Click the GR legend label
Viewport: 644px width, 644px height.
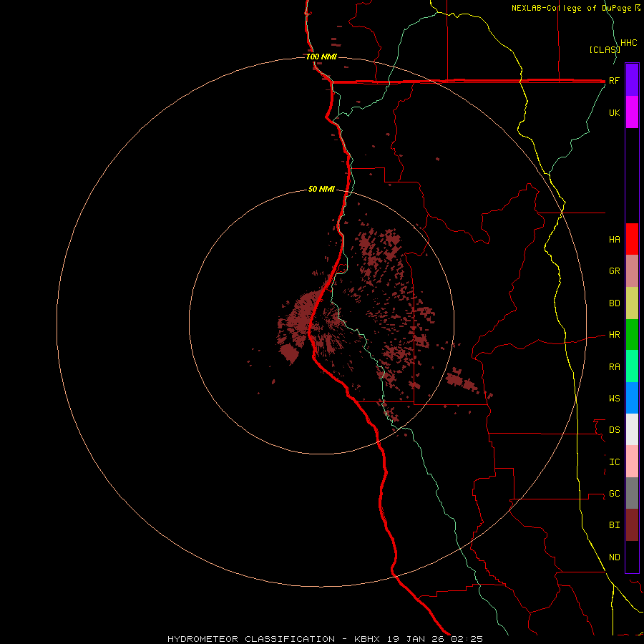coord(614,271)
